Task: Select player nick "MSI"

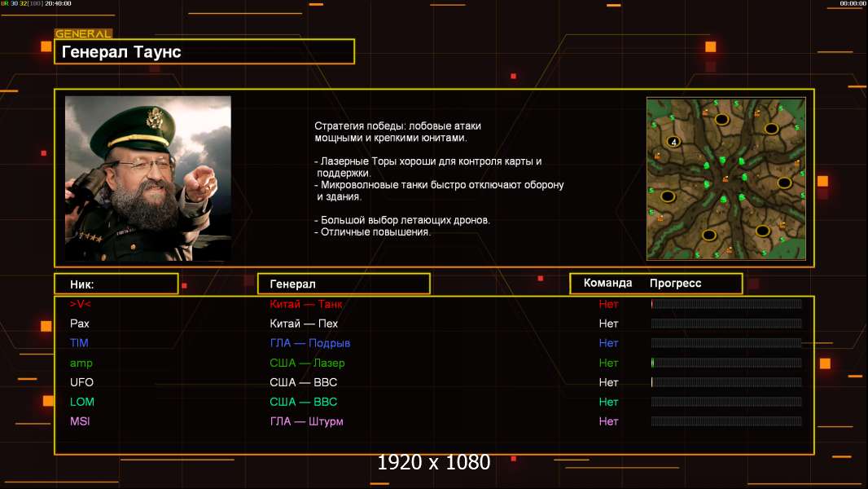Action: pos(80,421)
